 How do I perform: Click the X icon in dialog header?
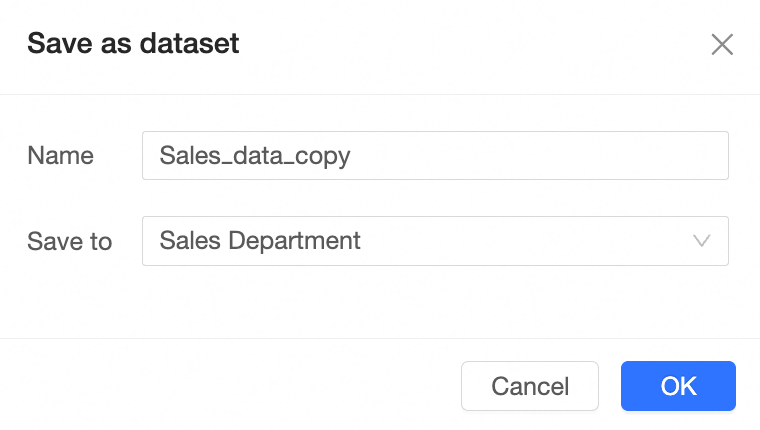point(722,44)
